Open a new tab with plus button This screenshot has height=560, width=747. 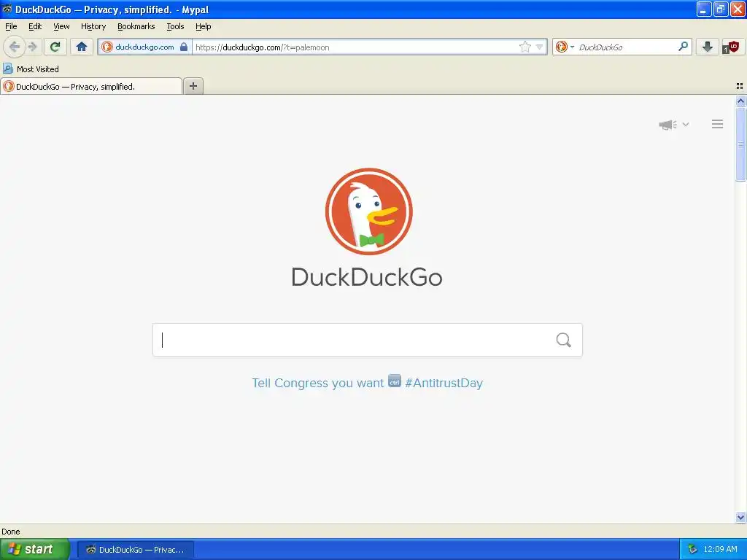point(193,86)
